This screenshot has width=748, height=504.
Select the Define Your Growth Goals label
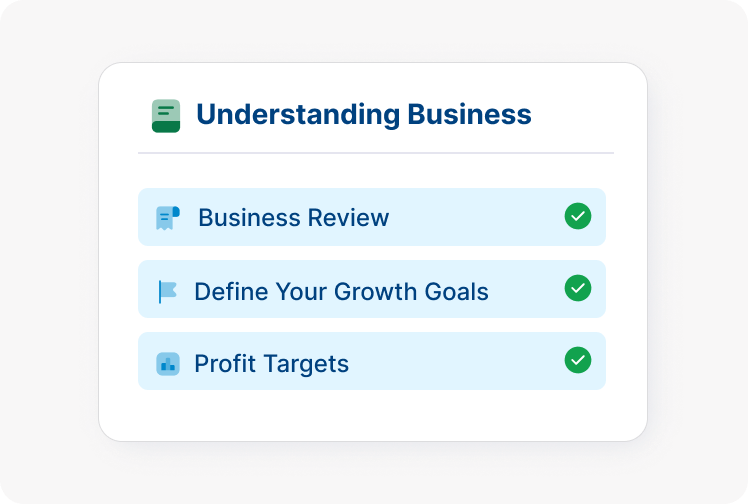tap(341, 292)
